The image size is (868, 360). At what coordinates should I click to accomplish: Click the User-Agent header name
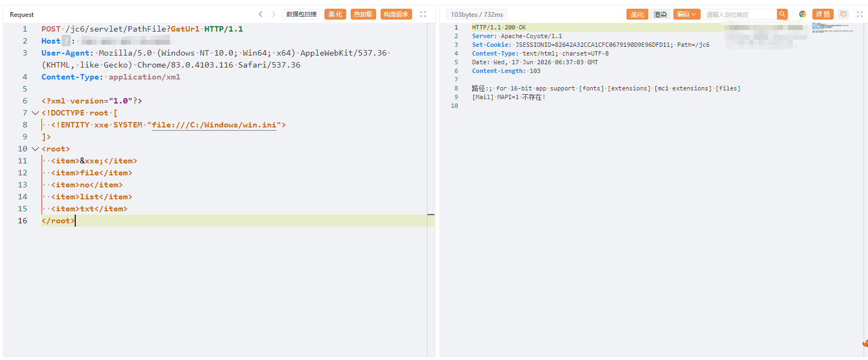(x=65, y=53)
